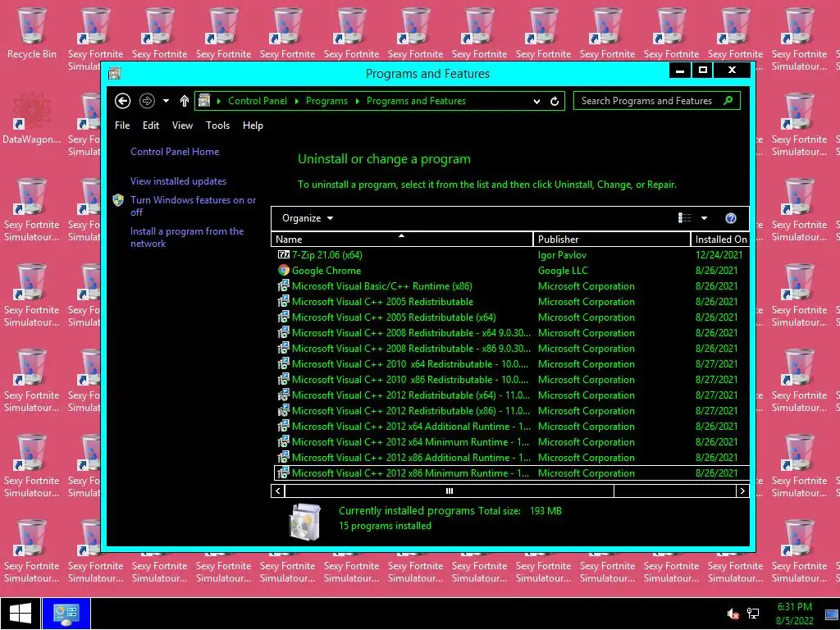Select Visual C++ 2005 Redistributable (x64) entry

[x=394, y=317]
